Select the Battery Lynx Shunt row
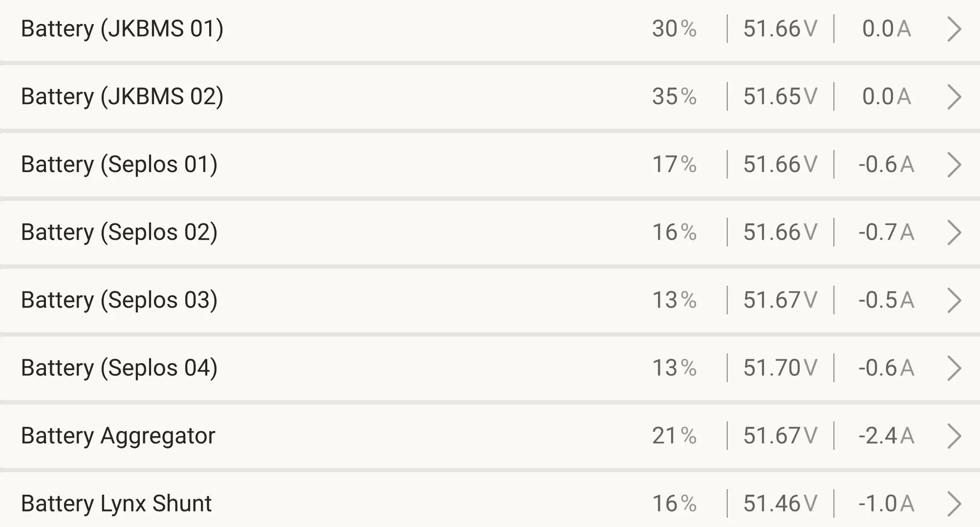Screen dimensions: 980x527 click(x=116, y=504)
